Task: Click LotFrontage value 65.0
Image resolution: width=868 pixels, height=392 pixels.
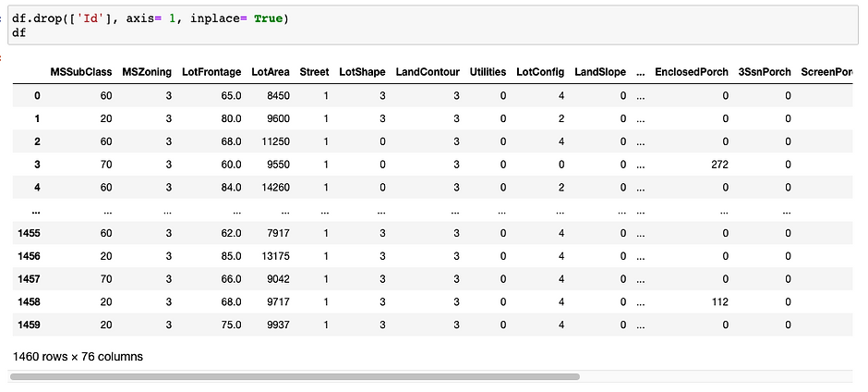Action: [x=232, y=95]
